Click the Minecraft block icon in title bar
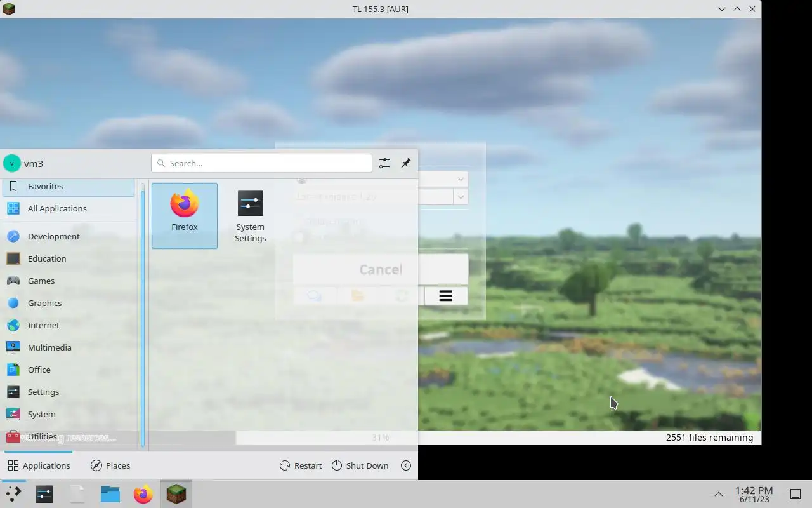The width and height of the screenshot is (812, 508). 9,9
